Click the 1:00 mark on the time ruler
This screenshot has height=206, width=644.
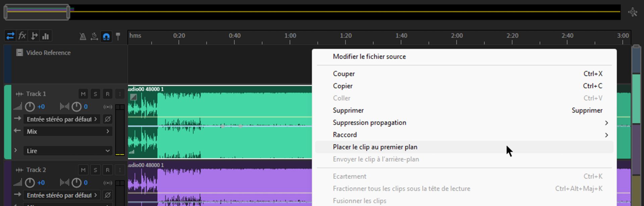pos(290,36)
